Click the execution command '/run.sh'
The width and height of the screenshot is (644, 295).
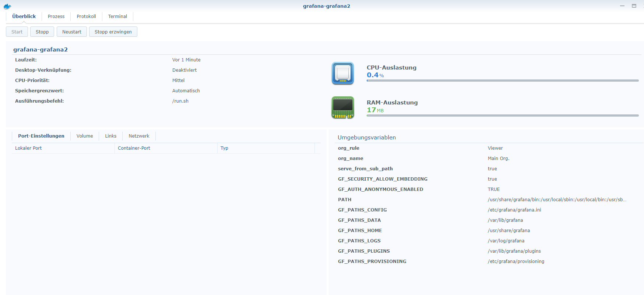click(180, 101)
